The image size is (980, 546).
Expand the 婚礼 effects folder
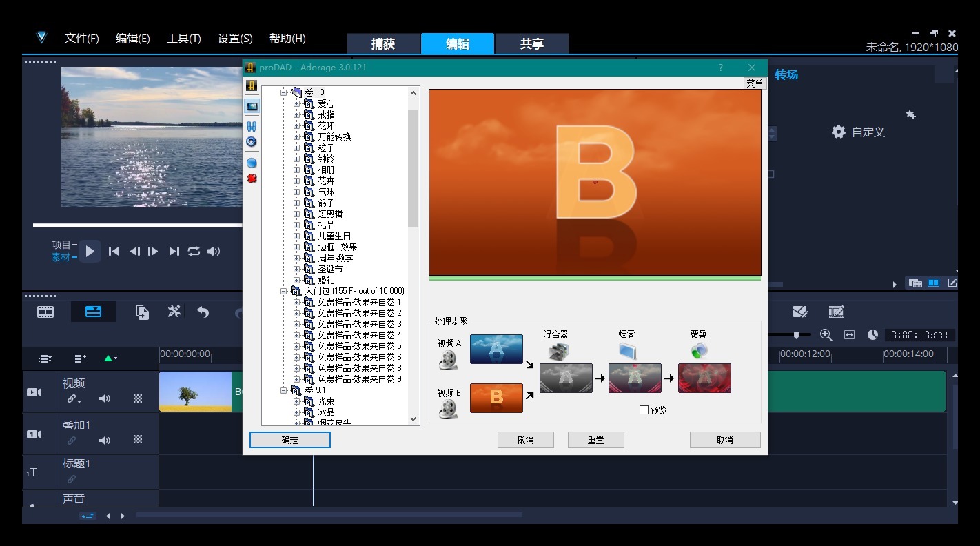click(x=297, y=281)
